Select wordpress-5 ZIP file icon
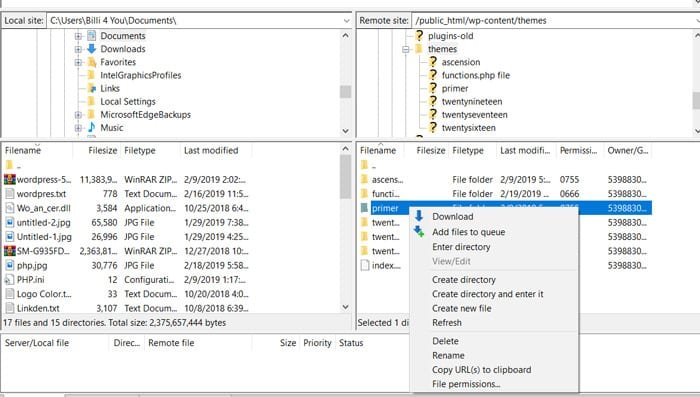The width and height of the screenshot is (700, 397). (9, 180)
